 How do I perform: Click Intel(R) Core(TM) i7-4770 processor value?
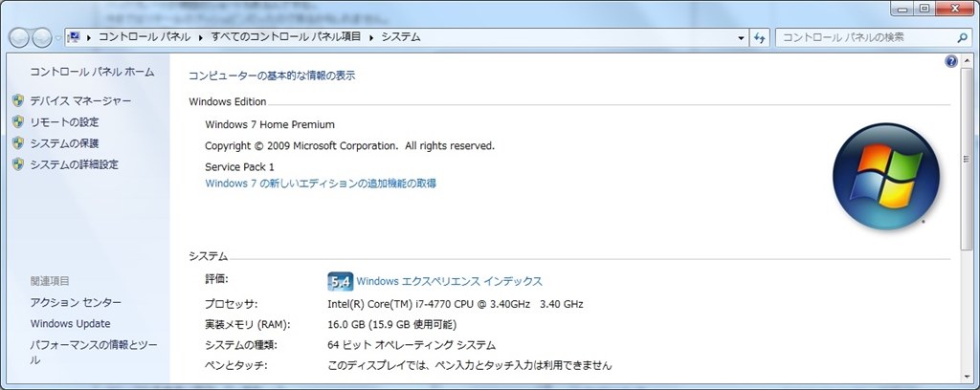(456, 305)
